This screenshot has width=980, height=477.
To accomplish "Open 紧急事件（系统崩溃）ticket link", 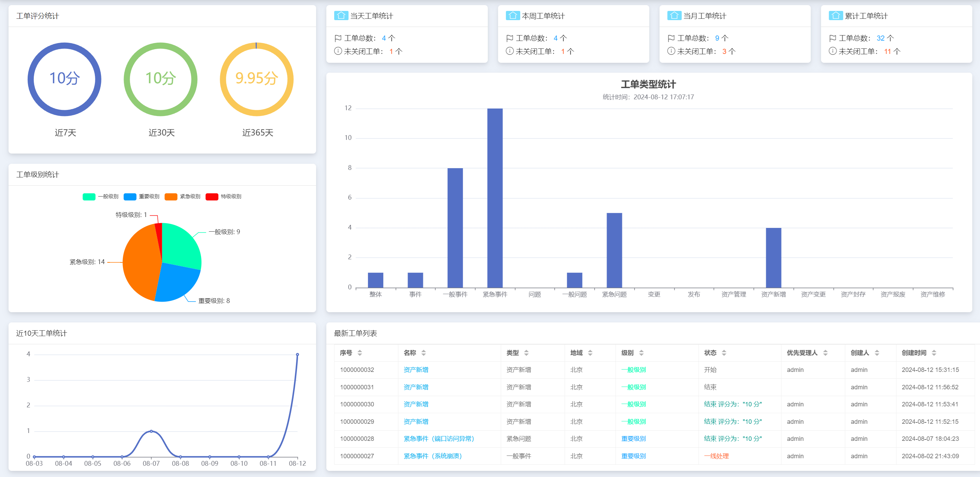I will tap(432, 456).
